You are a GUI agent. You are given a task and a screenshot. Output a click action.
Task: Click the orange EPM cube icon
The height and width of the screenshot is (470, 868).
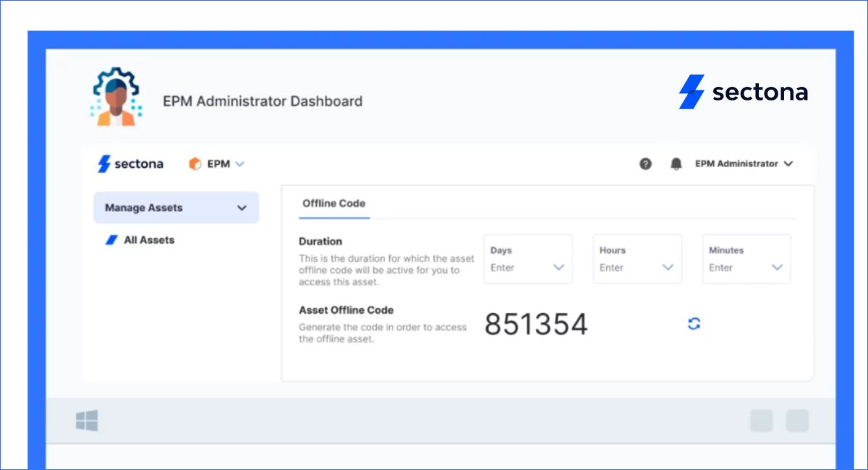(x=195, y=164)
